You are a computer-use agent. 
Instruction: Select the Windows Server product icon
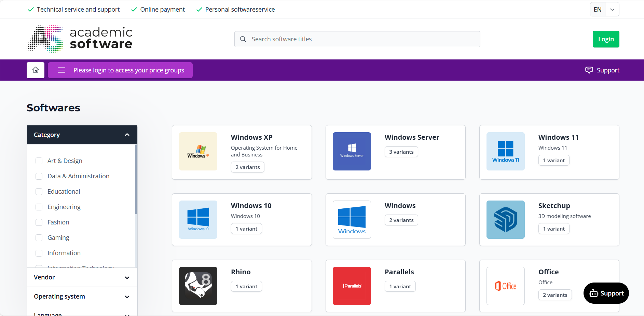(352, 151)
